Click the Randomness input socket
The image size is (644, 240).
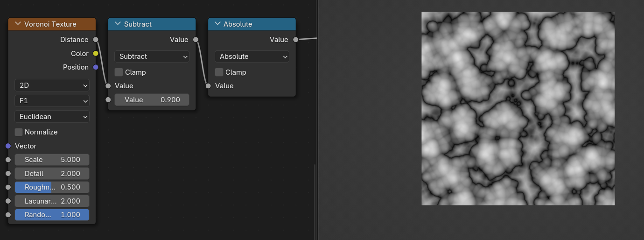pyautogui.click(x=8, y=215)
